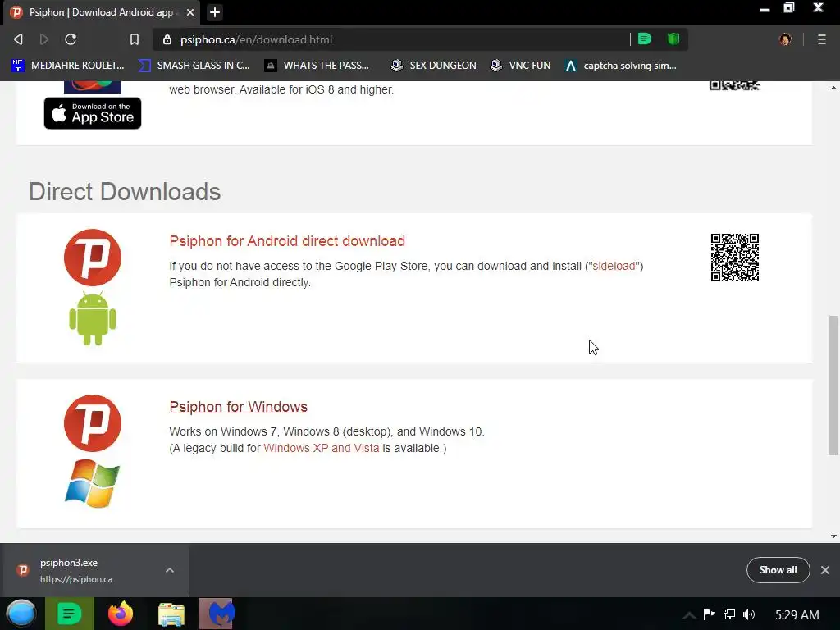Bookmark this page with the bookmark icon

coord(135,39)
